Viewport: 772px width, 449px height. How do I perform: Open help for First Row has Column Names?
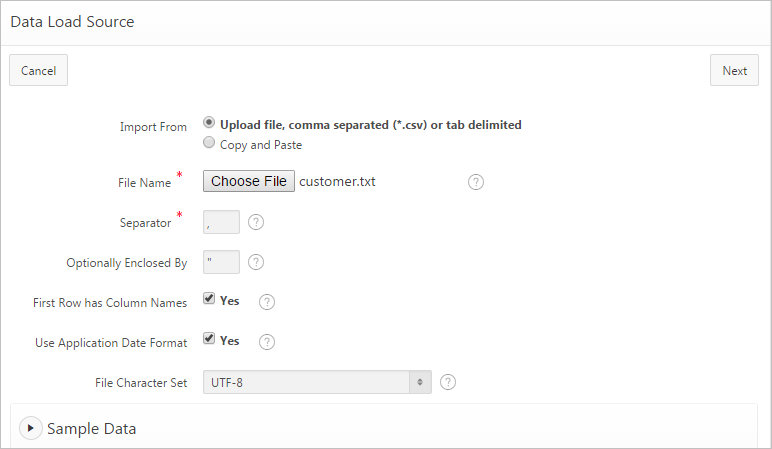tap(267, 302)
